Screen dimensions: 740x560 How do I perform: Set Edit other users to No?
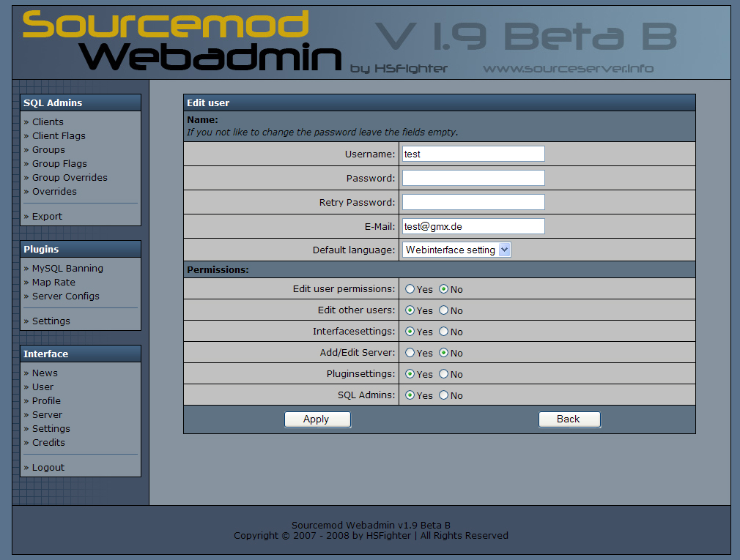[x=443, y=310]
